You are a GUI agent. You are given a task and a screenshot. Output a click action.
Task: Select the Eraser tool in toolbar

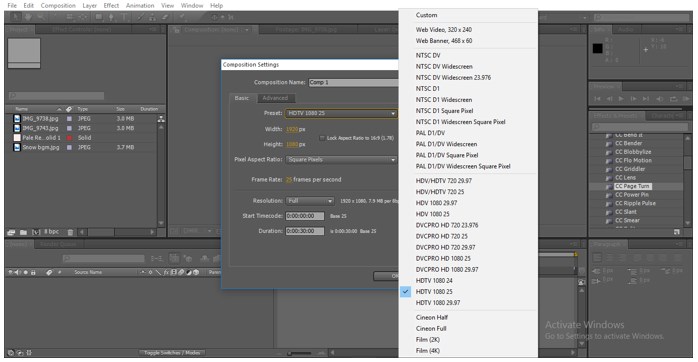pyautogui.click(x=165, y=17)
